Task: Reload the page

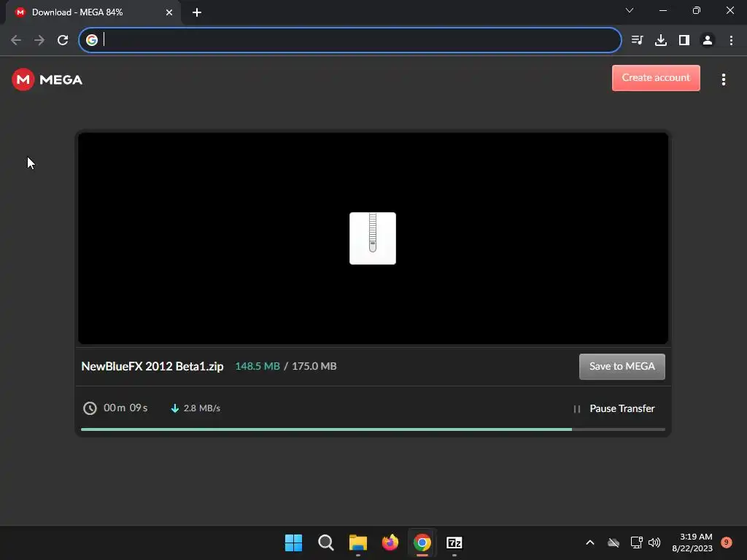Action: click(63, 40)
